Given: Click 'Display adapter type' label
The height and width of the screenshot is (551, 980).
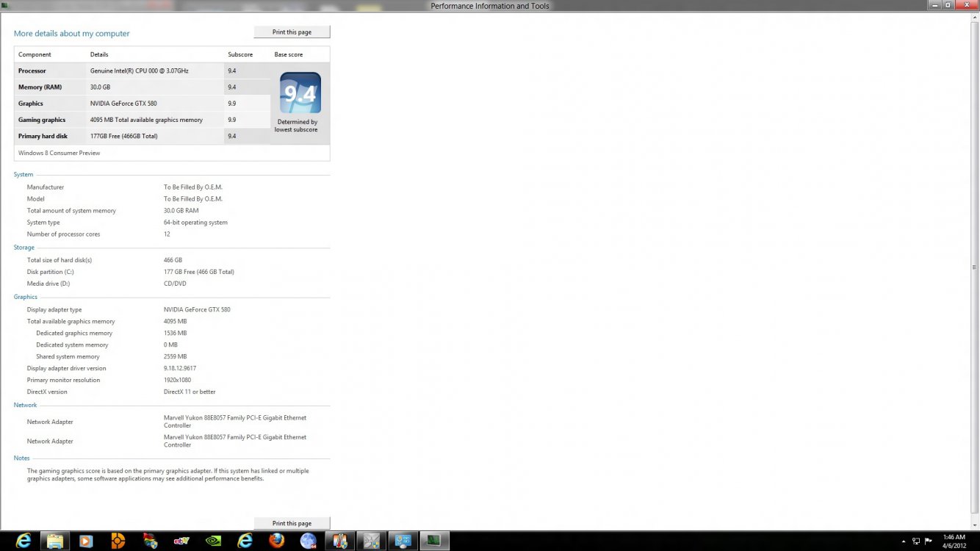Looking at the screenshot, I should coord(54,309).
